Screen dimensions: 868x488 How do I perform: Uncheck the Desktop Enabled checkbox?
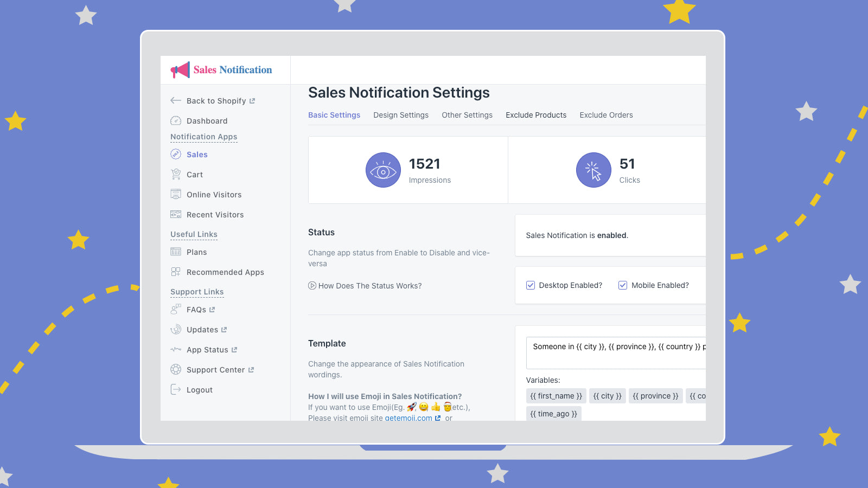pos(531,285)
